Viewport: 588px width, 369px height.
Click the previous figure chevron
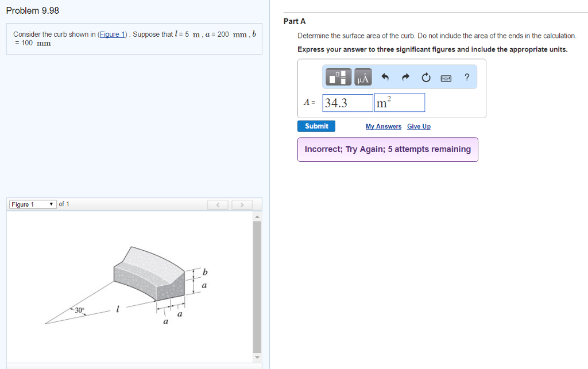pos(218,204)
